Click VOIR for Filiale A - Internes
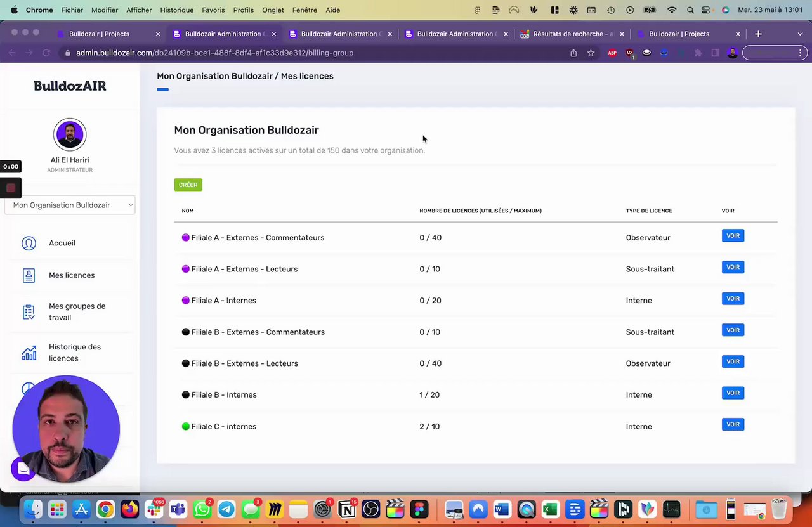Image resolution: width=812 pixels, height=527 pixels. [733, 299]
